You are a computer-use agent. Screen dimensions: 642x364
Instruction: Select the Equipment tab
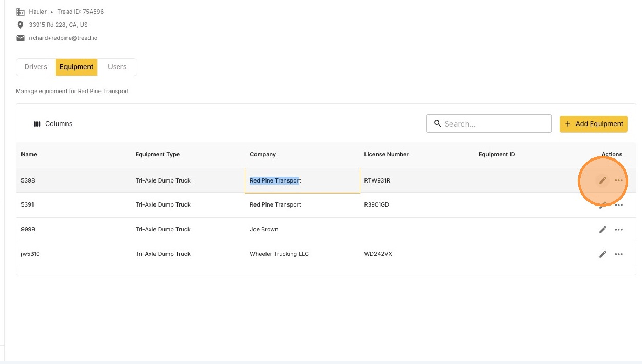(x=76, y=67)
